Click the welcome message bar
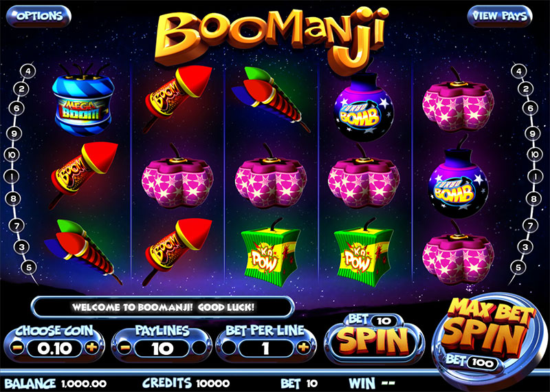 tap(163, 307)
